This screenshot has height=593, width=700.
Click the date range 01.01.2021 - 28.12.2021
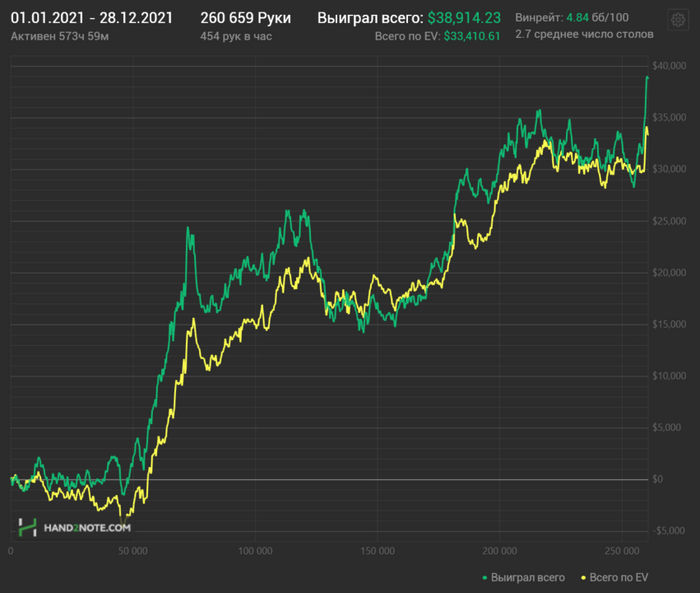[x=92, y=18]
